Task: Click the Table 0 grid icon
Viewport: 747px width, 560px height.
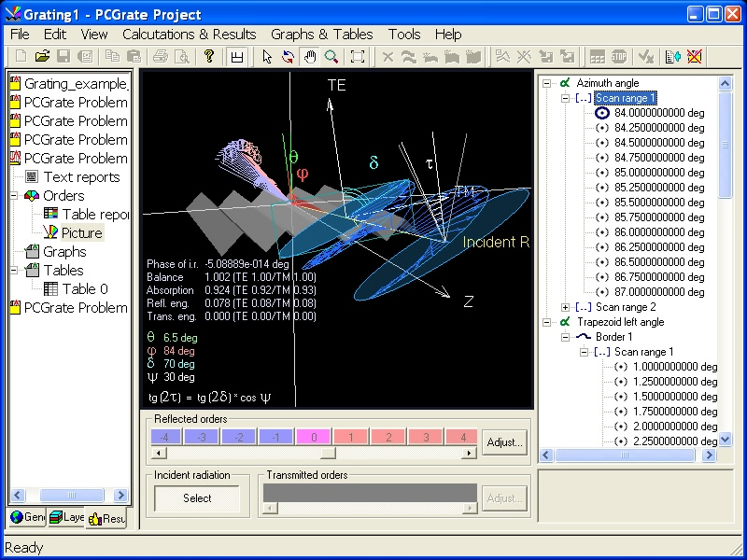Action: coord(50,289)
